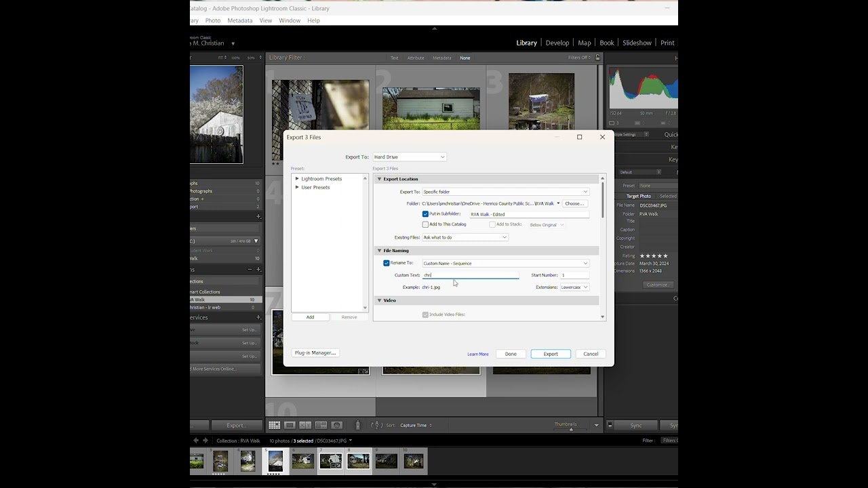This screenshot has width=868, height=488.
Task: Open the Metadata menu
Action: pos(240,20)
